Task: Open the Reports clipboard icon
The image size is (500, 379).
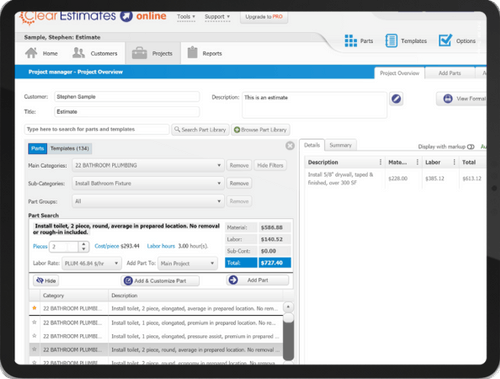Action: pyautogui.click(x=192, y=52)
